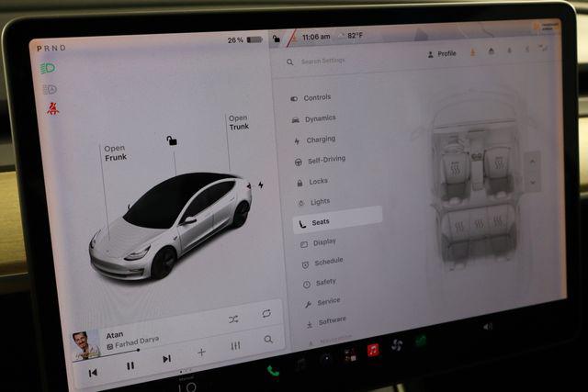Open the Safety settings menu
The width and height of the screenshot is (588, 392).
click(320, 283)
